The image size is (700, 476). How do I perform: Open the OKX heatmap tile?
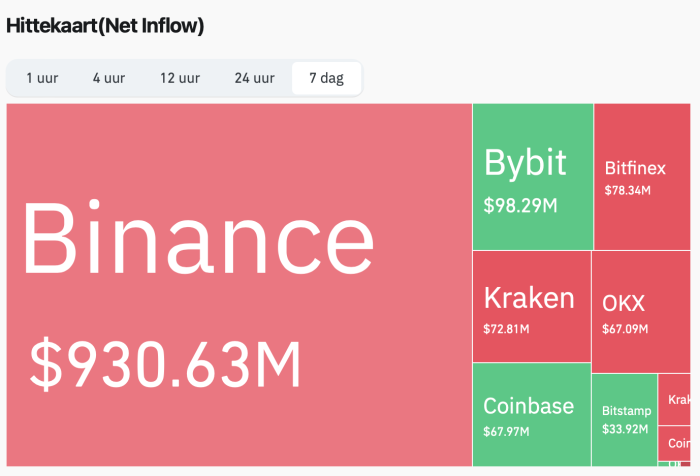click(x=640, y=311)
